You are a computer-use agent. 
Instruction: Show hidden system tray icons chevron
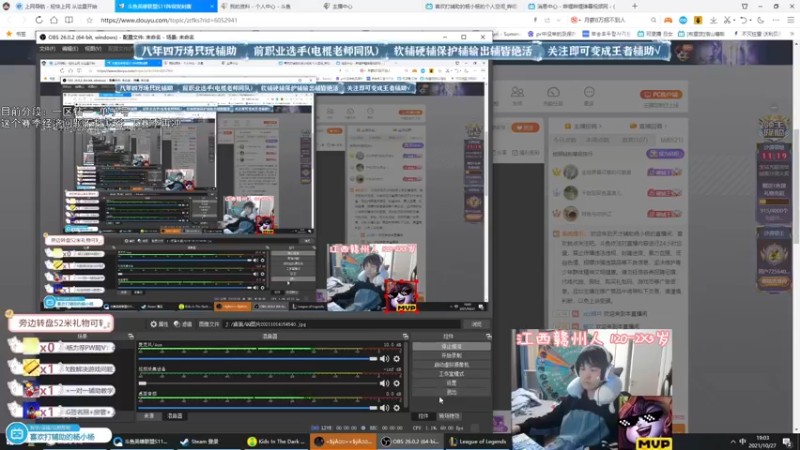pos(733,442)
